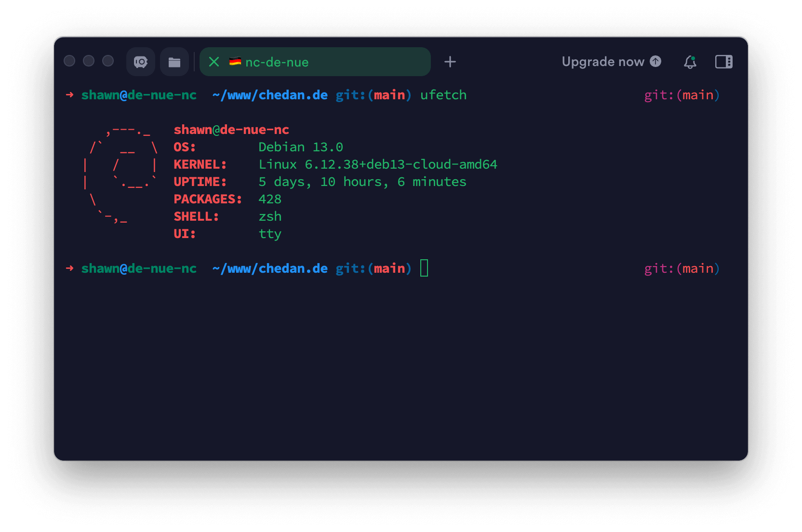Open a new tab with the plus icon

click(x=450, y=62)
